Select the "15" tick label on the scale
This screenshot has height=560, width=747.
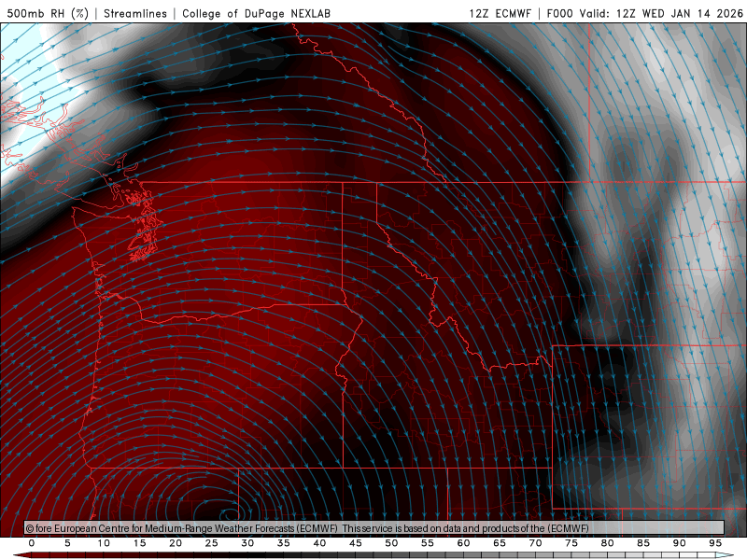pos(139,543)
